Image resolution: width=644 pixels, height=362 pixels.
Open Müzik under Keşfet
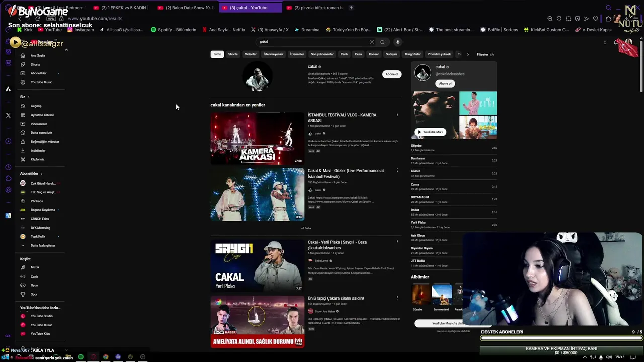pos(35,267)
